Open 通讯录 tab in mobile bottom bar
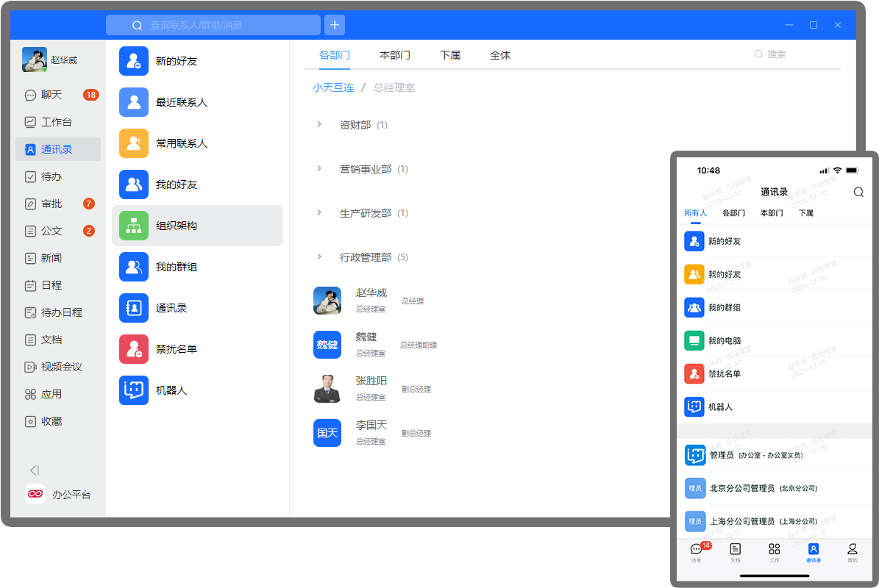Screen dimensions: 879x588 pyautogui.click(x=814, y=552)
